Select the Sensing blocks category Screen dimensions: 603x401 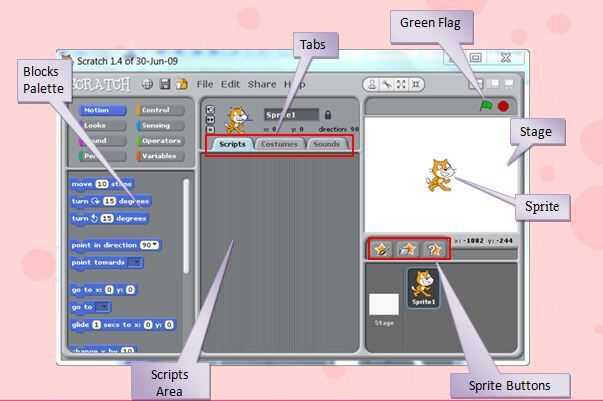[160, 126]
